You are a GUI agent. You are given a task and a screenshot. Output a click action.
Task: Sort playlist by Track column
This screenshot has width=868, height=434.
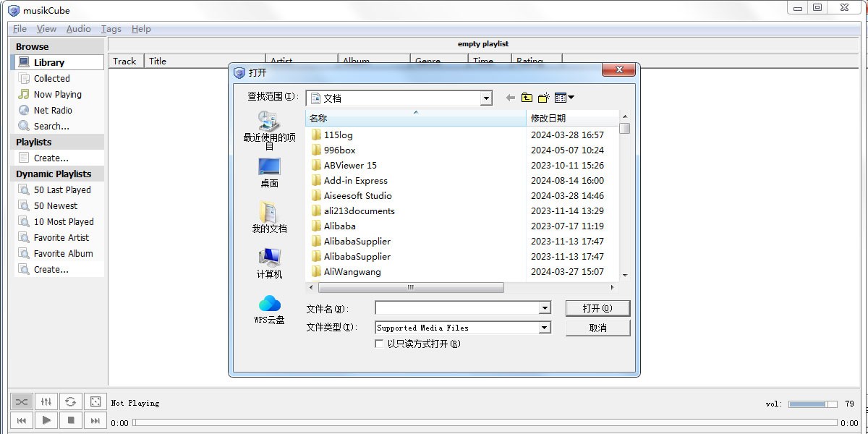point(126,61)
